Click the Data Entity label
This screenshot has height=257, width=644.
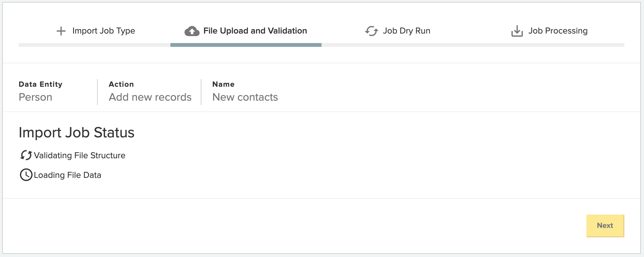point(40,84)
